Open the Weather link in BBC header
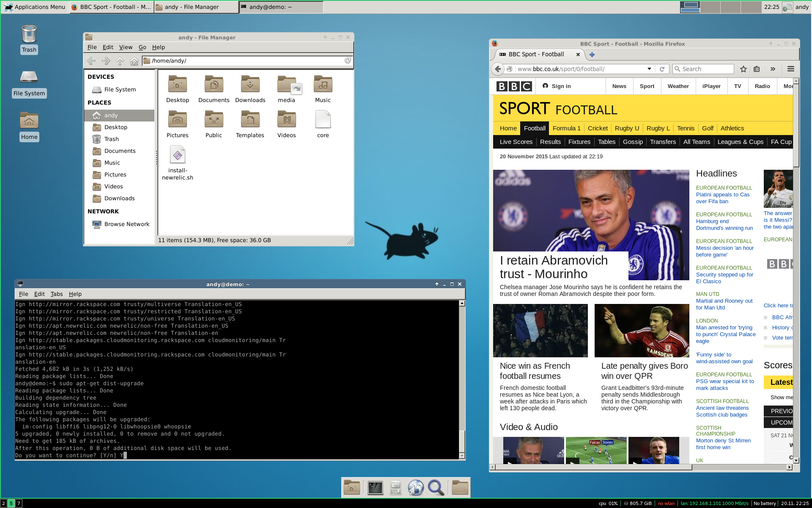Viewport: 812px width, 508px height. [678, 86]
